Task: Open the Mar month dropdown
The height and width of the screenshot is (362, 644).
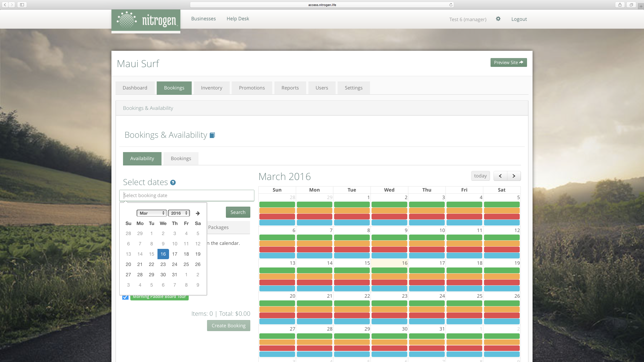Action: click(x=152, y=213)
